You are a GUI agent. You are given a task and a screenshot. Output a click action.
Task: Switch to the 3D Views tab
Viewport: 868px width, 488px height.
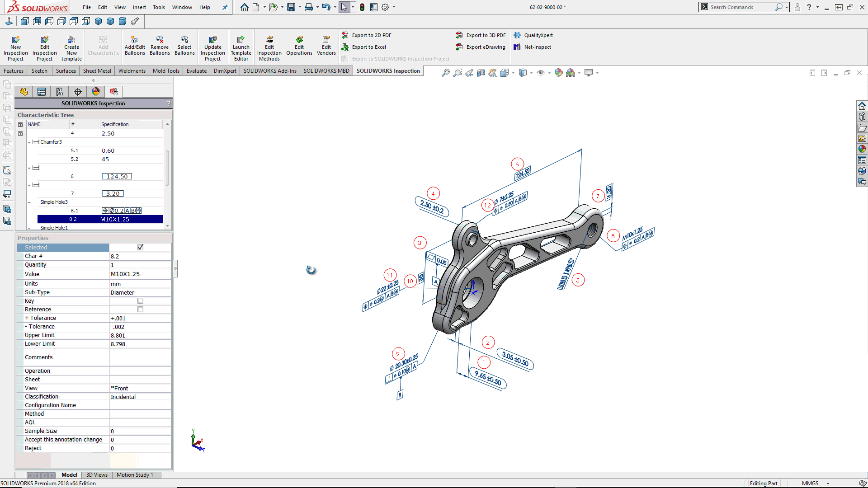(x=97, y=474)
